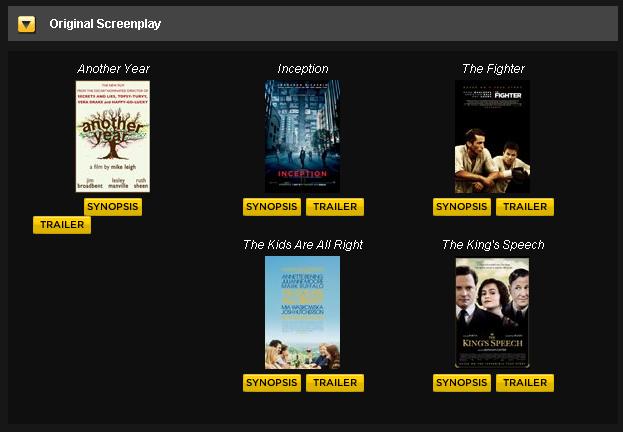This screenshot has width=623, height=432.
Task: Read The Kids Are All Right synopsis
Action: [272, 383]
